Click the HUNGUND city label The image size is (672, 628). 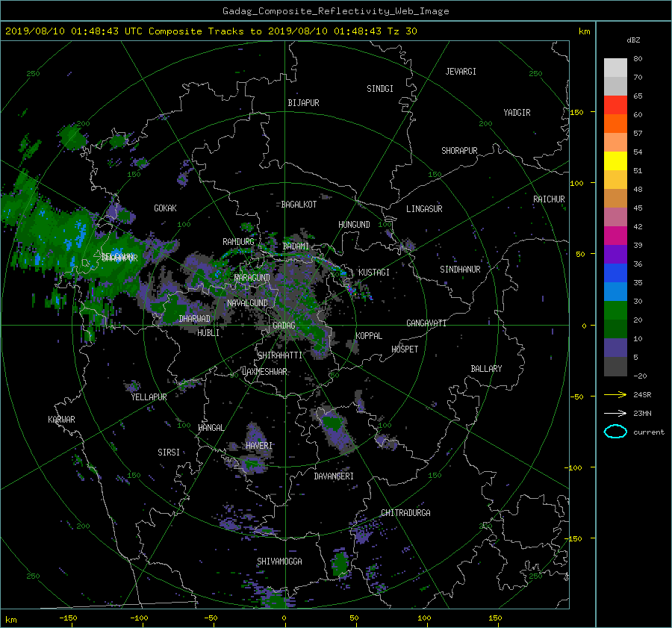click(x=354, y=225)
